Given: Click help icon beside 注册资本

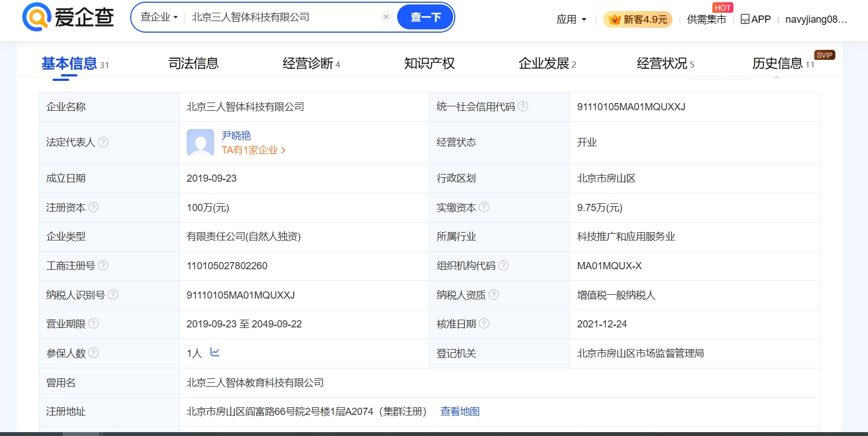Looking at the screenshot, I should click(94, 207).
